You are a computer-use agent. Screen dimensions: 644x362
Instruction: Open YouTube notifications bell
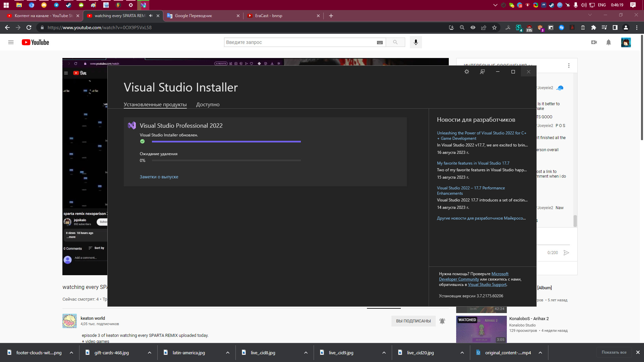(608, 42)
